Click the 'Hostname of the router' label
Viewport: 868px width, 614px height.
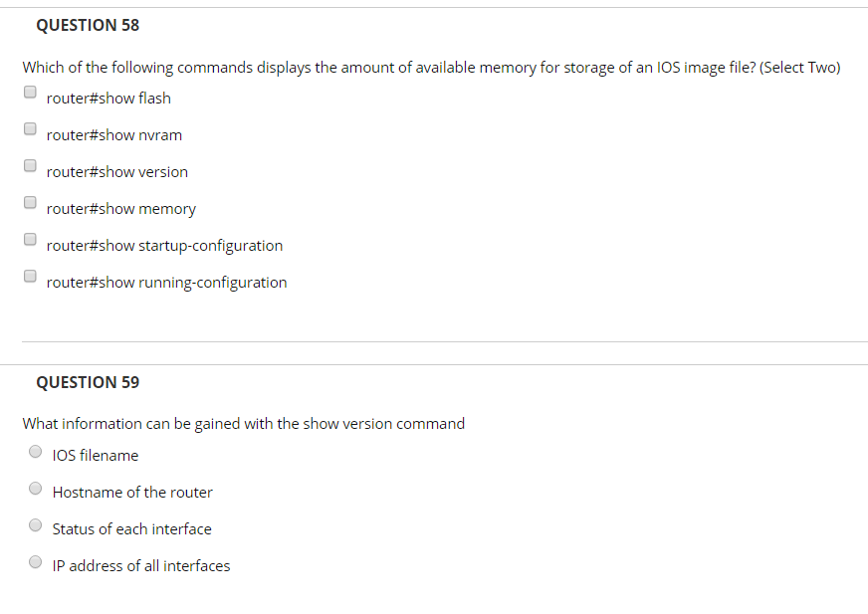point(132,492)
